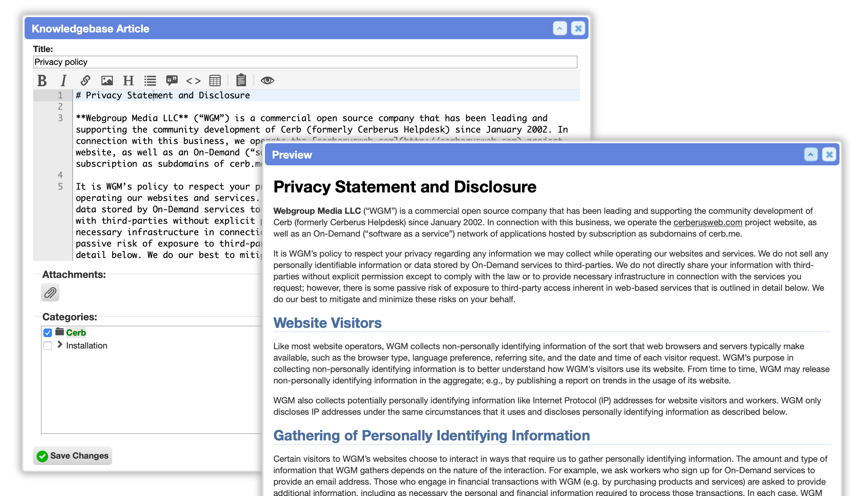Uncheck the Cerb category checkbox
Screen dimensions: 868x496
[48, 333]
